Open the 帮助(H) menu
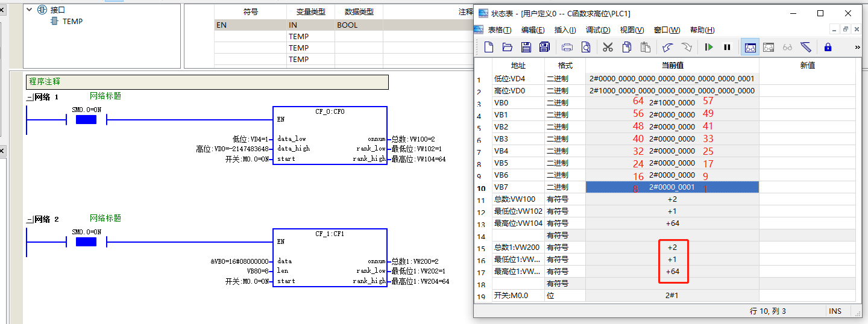 702,30
